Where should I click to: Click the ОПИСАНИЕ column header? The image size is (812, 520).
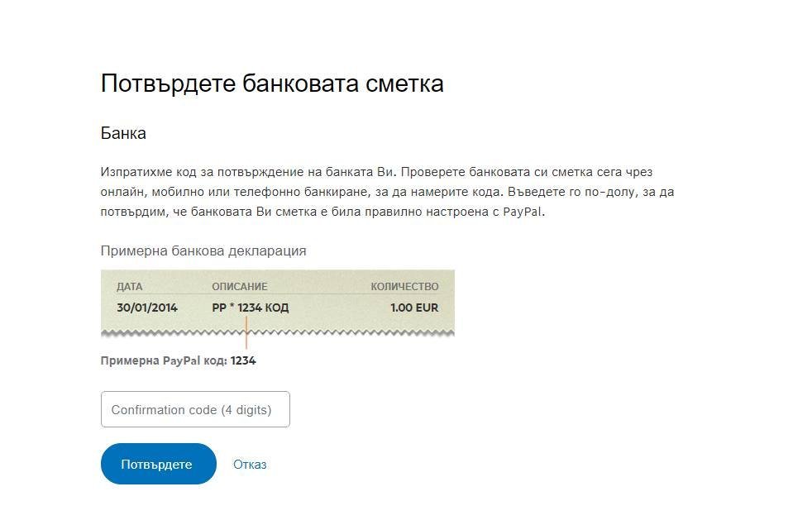click(240, 287)
